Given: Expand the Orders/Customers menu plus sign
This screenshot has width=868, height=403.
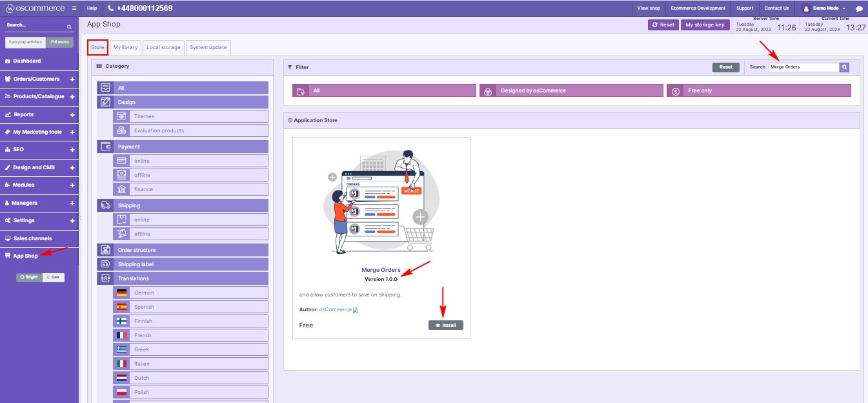Looking at the screenshot, I should tap(72, 79).
